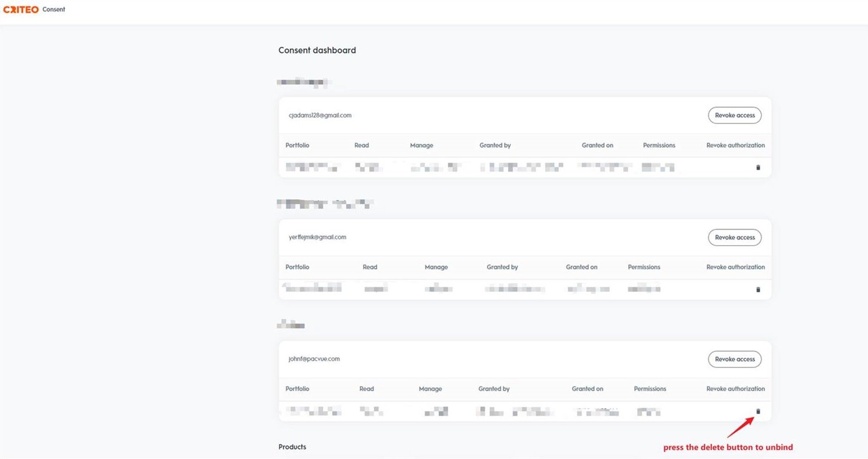The height and width of the screenshot is (459, 868).
Task: Revoke access for johnf@pacvue.com
Action: pos(735,359)
